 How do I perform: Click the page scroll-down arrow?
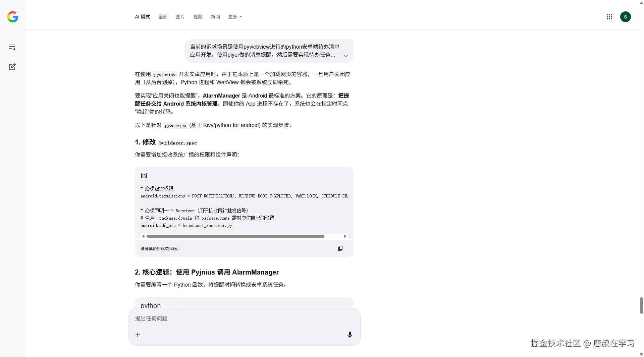(641, 354)
